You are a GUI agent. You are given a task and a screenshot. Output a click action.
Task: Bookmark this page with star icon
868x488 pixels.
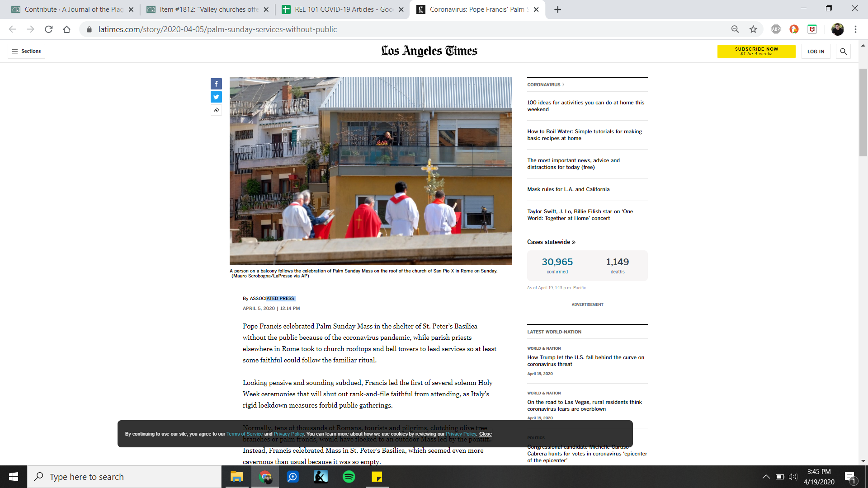[753, 29]
